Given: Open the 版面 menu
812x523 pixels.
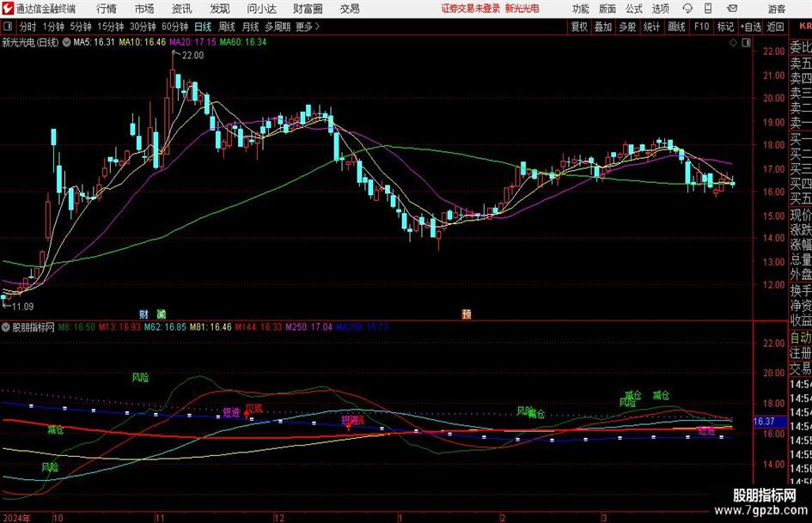Looking at the screenshot, I should point(607,9).
